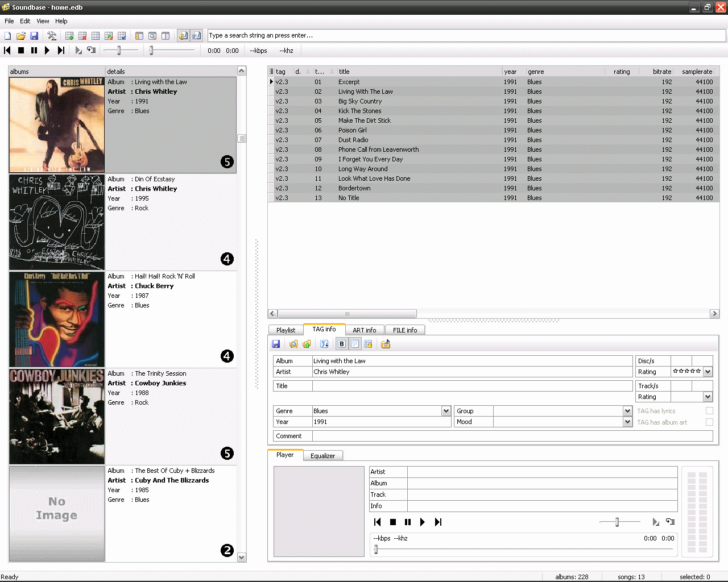The width and height of the screenshot is (728, 582).
Task: Click the music folder icon in TAG toolbar
Action: tap(386, 344)
